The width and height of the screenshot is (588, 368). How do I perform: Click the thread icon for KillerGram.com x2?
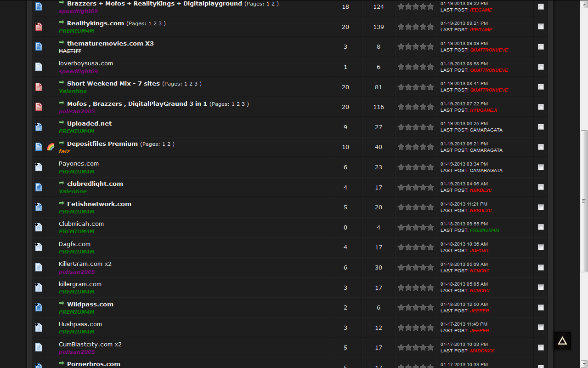39,267
